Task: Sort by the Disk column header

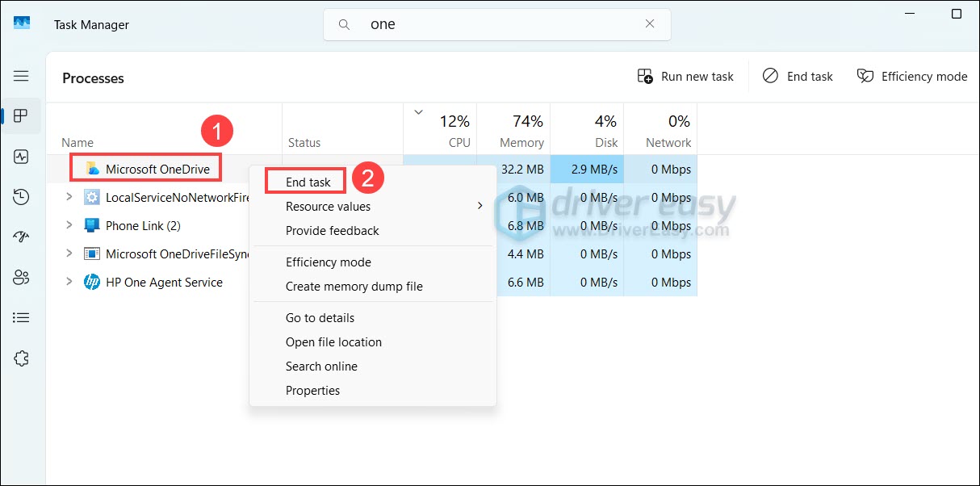Action: coord(587,128)
